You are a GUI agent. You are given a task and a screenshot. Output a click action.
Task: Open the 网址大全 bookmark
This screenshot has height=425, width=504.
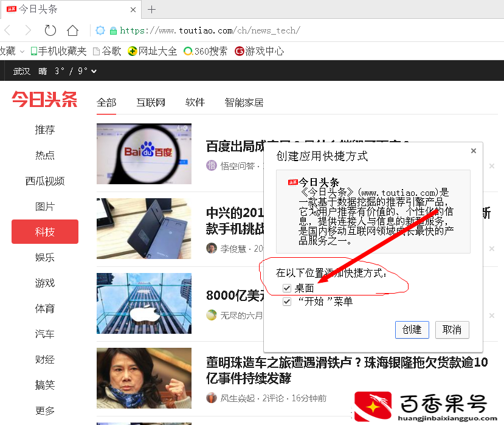tap(152, 51)
